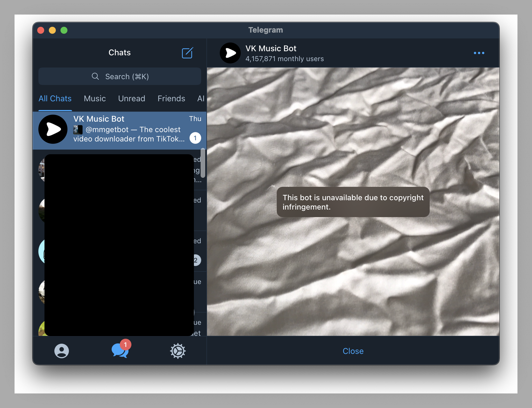Click the green zoom window button
532x408 pixels.
tap(64, 30)
